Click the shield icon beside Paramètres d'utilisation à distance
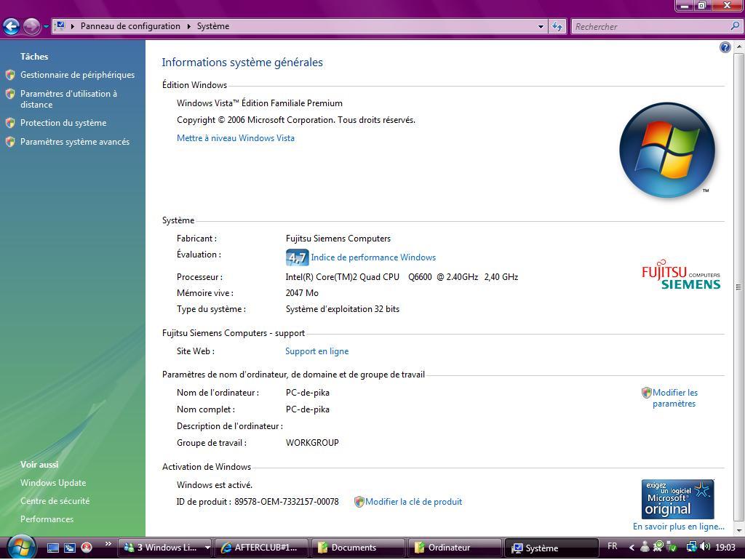Viewport: 745px width, 560px height. click(x=10, y=94)
